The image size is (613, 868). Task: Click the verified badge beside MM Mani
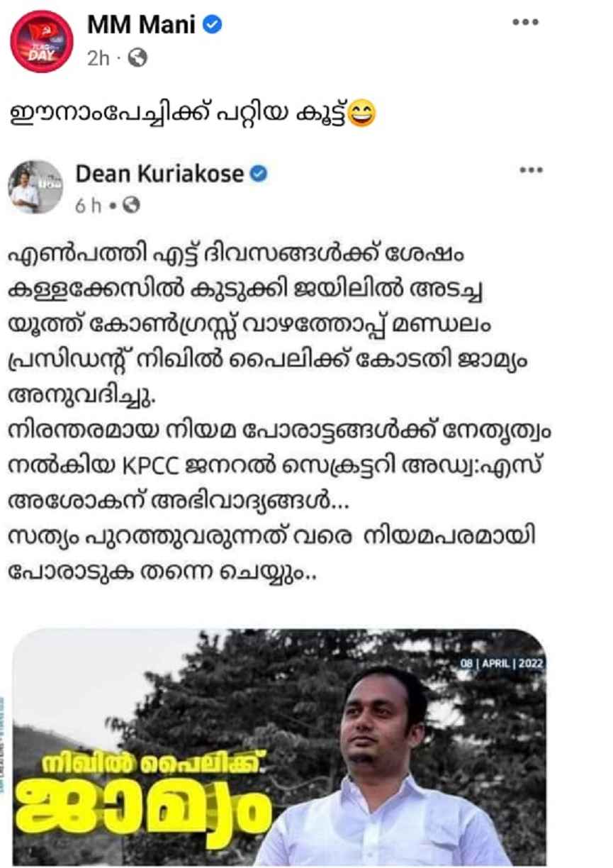213,26
